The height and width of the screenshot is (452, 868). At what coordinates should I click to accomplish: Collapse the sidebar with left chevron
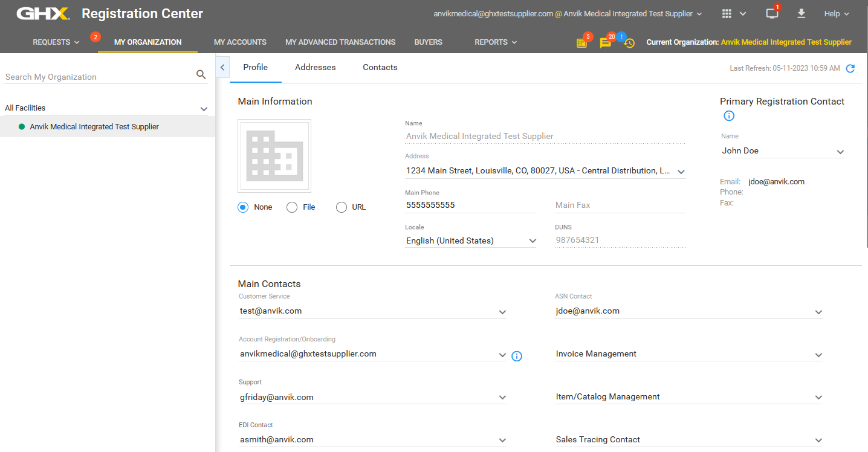pyautogui.click(x=222, y=68)
